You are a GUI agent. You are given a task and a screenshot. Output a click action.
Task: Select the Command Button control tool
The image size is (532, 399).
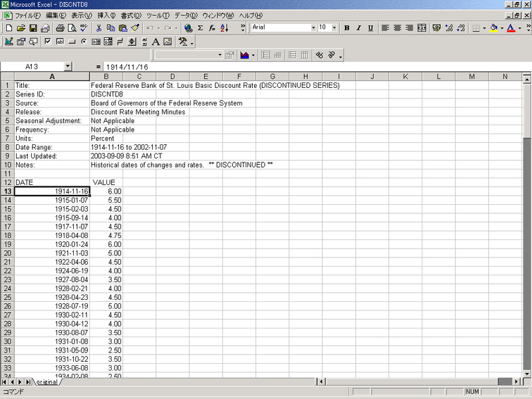[x=72, y=42]
